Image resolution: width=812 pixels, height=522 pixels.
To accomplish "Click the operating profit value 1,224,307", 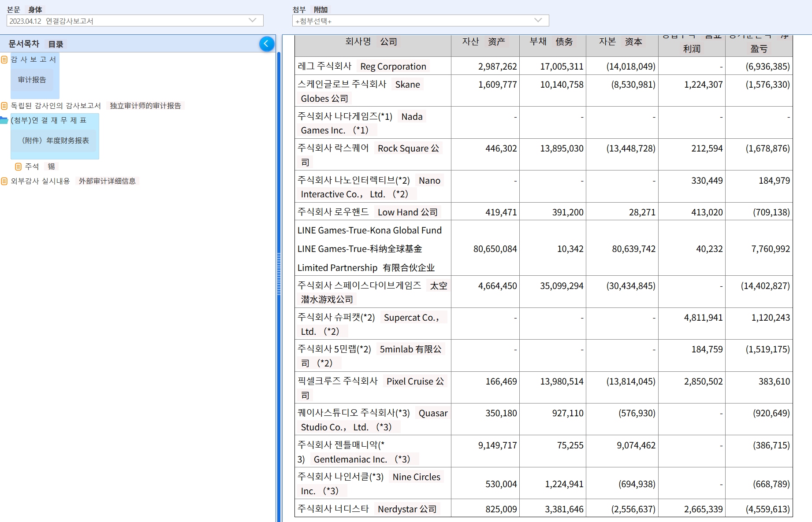I will pos(704,85).
